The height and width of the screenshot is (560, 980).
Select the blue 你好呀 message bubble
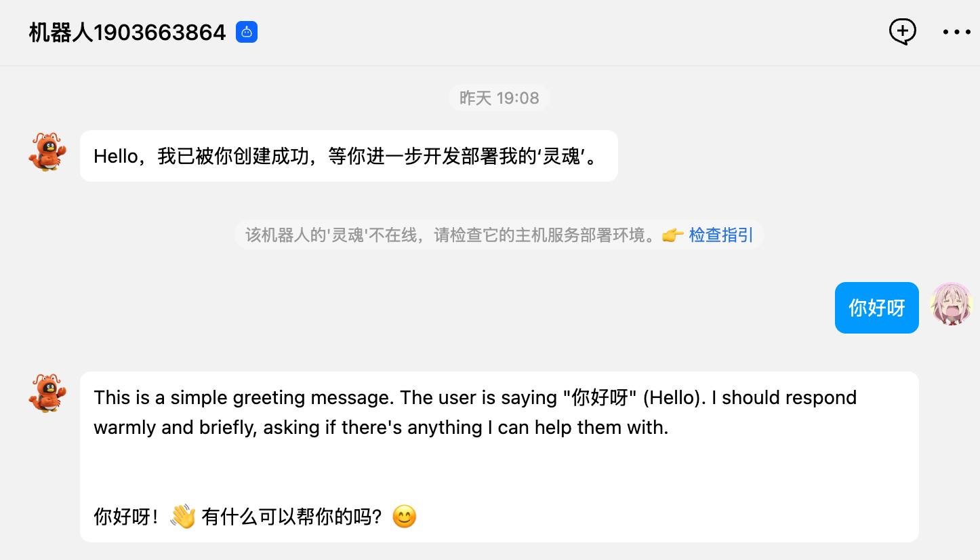pyautogui.click(x=876, y=308)
